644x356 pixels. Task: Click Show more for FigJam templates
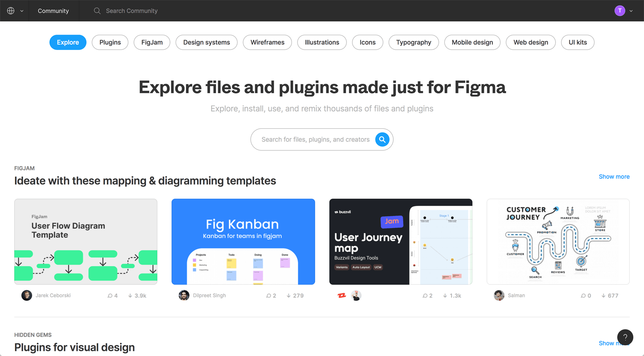point(614,176)
